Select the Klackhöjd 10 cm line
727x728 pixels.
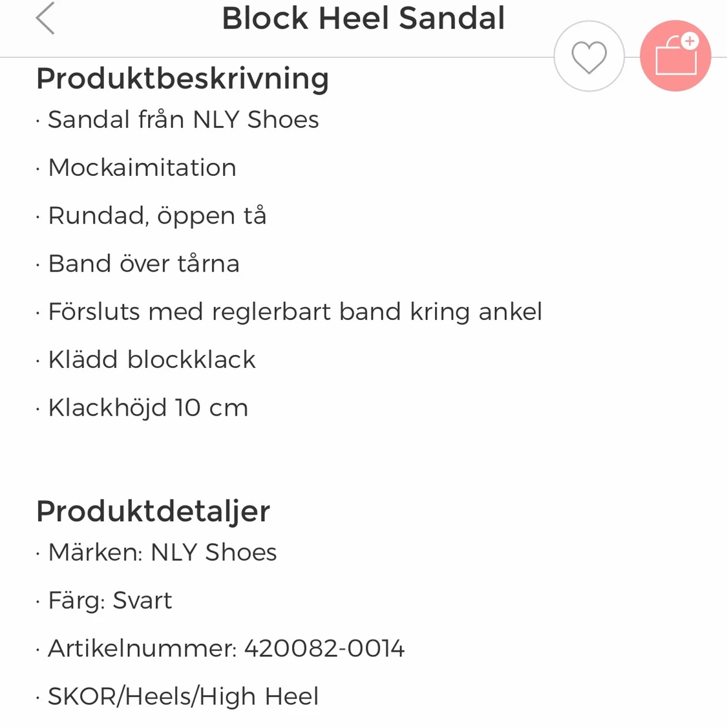pyautogui.click(x=148, y=408)
